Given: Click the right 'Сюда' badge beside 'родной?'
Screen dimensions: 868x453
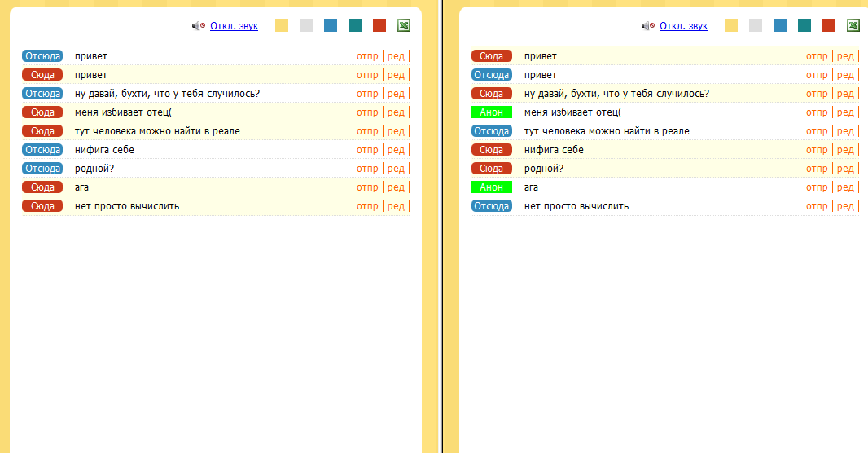Looking at the screenshot, I should [492, 169].
